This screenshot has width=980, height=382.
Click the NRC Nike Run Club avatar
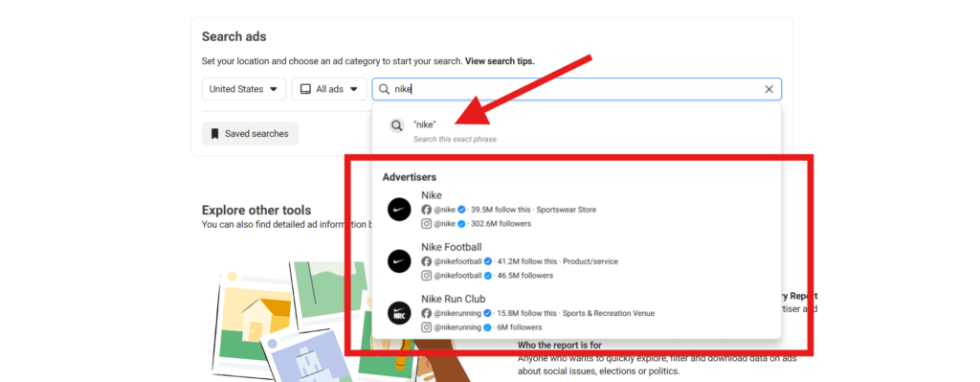(399, 313)
